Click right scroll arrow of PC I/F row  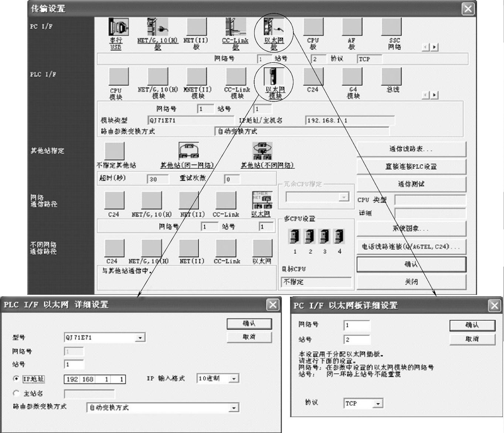click(435, 47)
